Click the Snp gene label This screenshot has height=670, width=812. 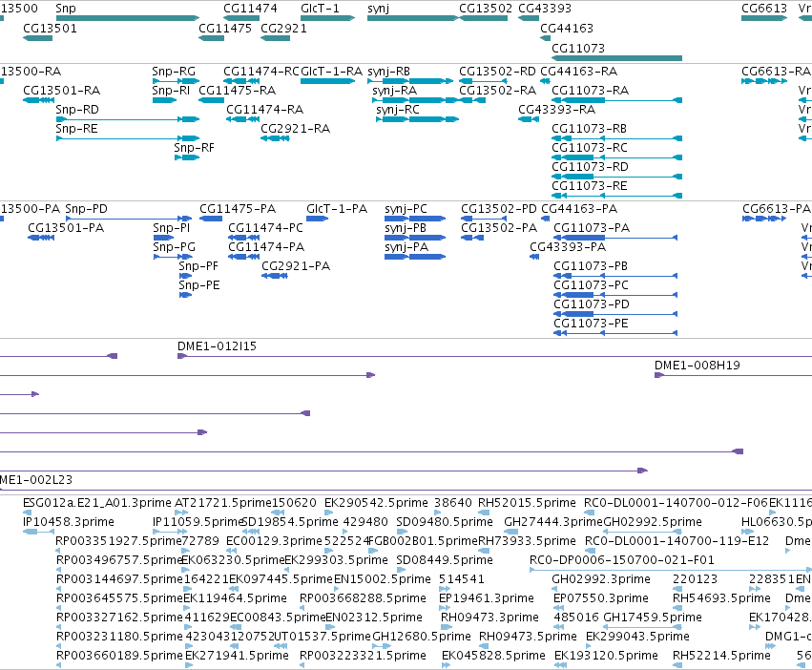[x=66, y=9]
